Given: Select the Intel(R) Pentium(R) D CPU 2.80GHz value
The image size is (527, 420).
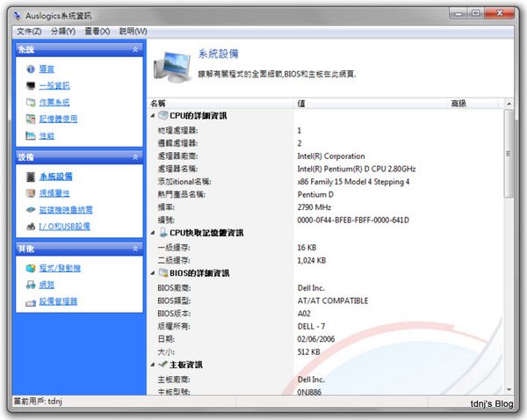Looking at the screenshot, I should [x=357, y=169].
